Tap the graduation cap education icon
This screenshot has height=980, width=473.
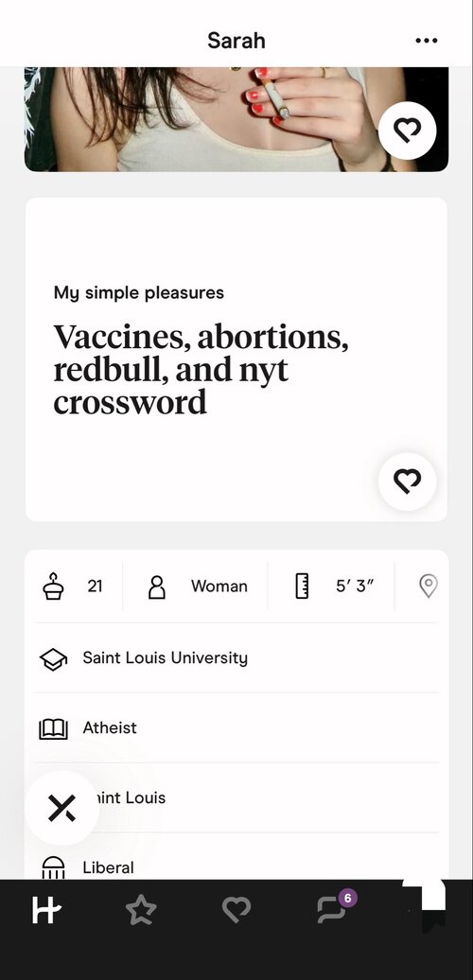53,658
